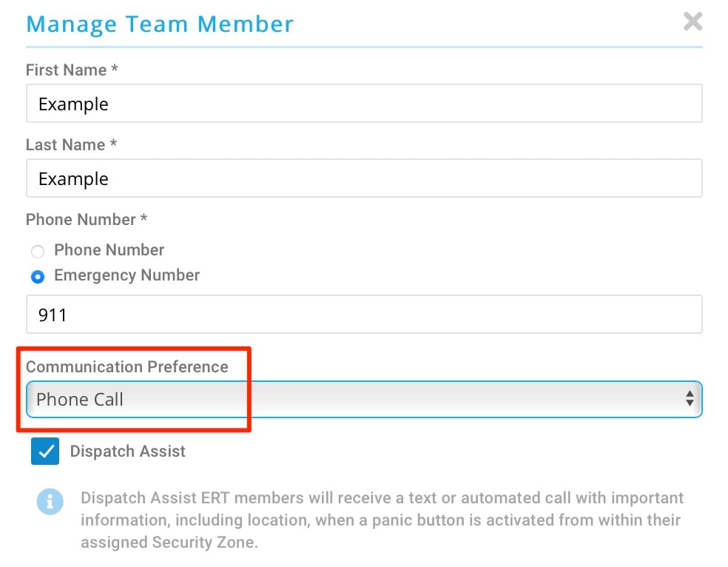Click the number field containing 911
The width and height of the screenshot is (728, 567).
tap(363, 315)
